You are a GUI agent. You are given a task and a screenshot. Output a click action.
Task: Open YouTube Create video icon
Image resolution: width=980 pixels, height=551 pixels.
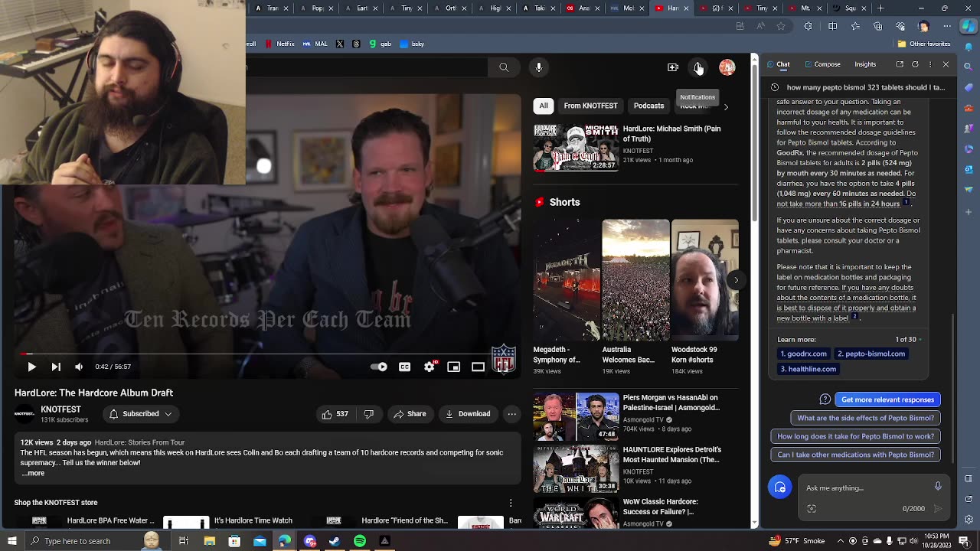[x=673, y=67]
